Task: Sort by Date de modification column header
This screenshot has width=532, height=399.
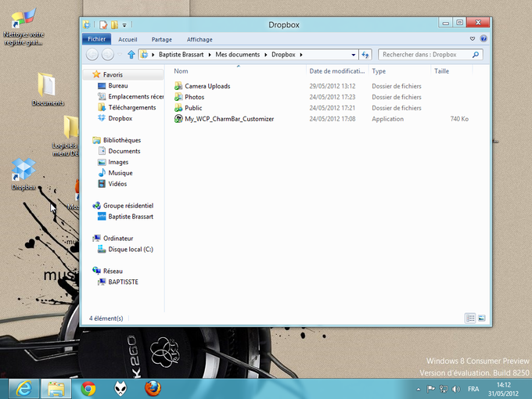Action: point(337,71)
